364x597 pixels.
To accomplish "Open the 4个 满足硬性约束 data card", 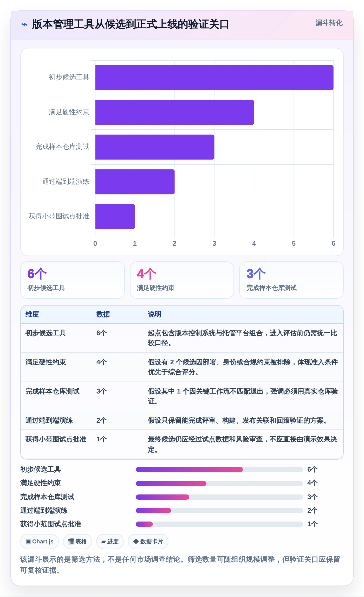I will coord(182,280).
